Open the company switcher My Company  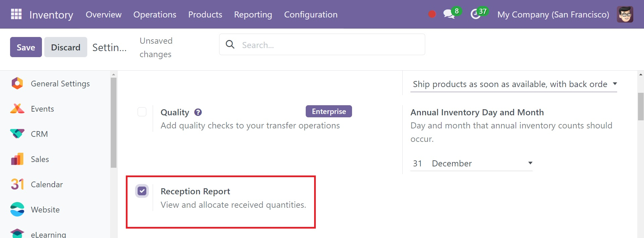pyautogui.click(x=553, y=14)
